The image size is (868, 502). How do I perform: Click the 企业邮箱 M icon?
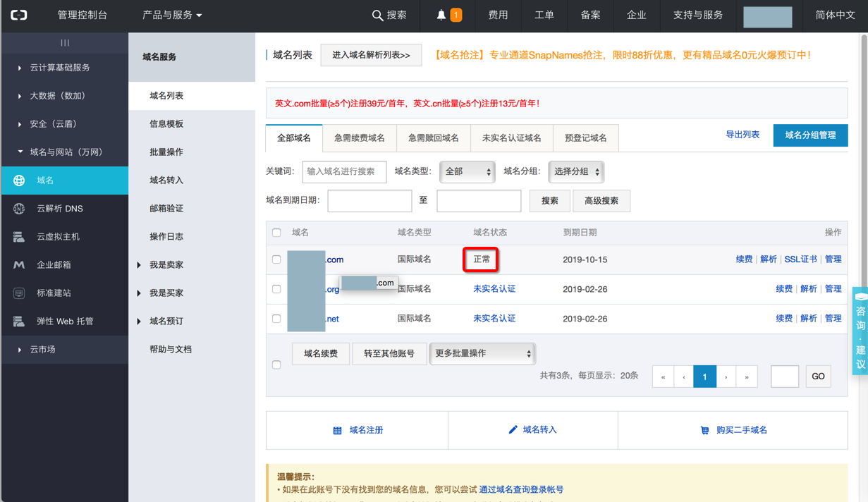click(19, 265)
